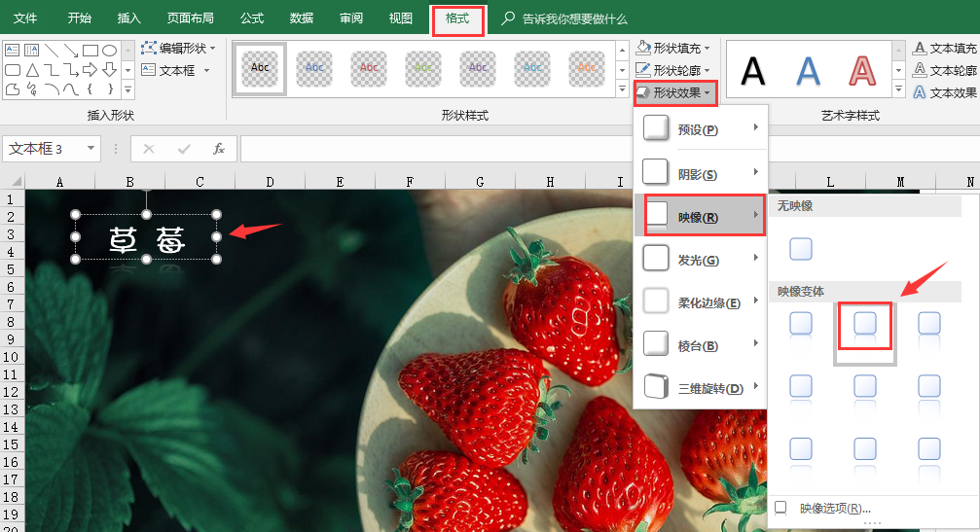This screenshot has height=532, width=980.
Task: Open the Name Box dropdown showing 文本框 3
Action: click(x=91, y=148)
